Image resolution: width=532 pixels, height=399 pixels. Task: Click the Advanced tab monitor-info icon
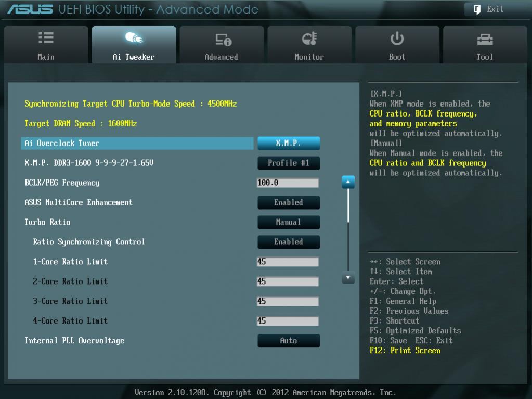(223, 40)
